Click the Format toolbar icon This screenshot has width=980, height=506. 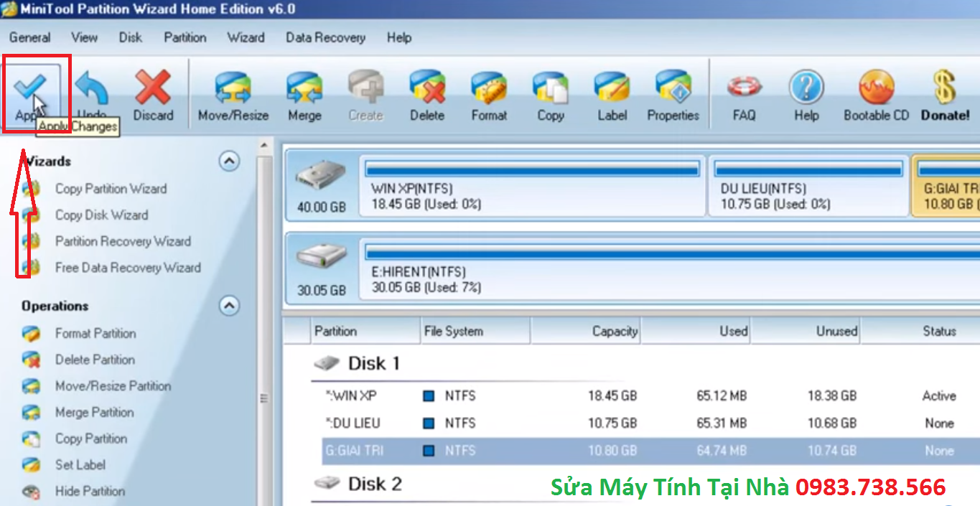click(x=489, y=88)
